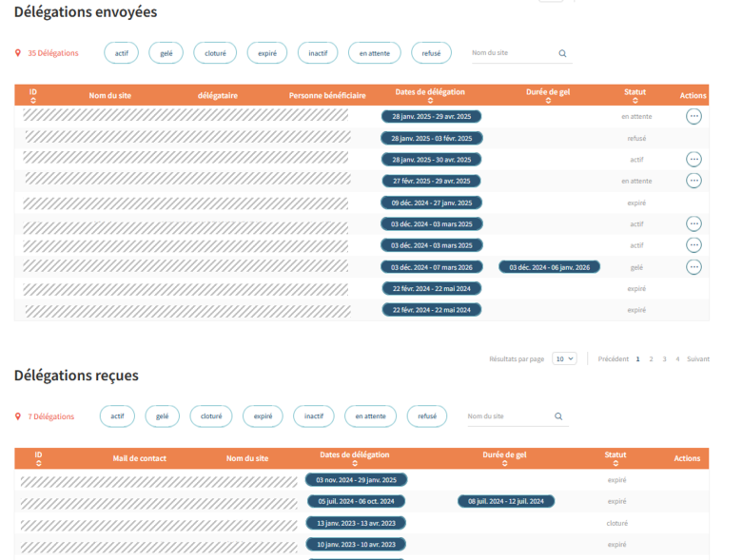
Task: Click date badge 10 janv. 2023 - 10 avr. 2023
Action: [x=357, y=545]
